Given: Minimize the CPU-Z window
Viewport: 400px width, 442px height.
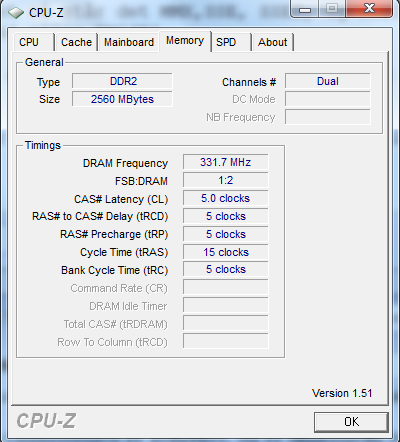Looking at the screenshot, I should click(305, 9).
